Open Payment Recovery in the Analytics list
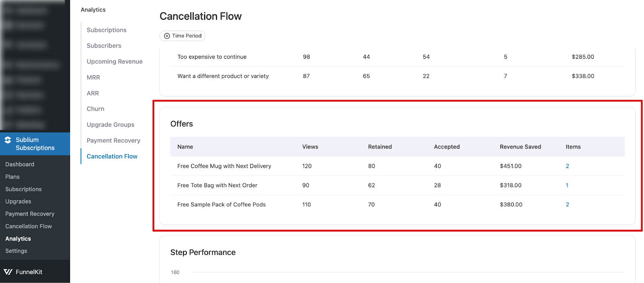 [x=114, y=141]
